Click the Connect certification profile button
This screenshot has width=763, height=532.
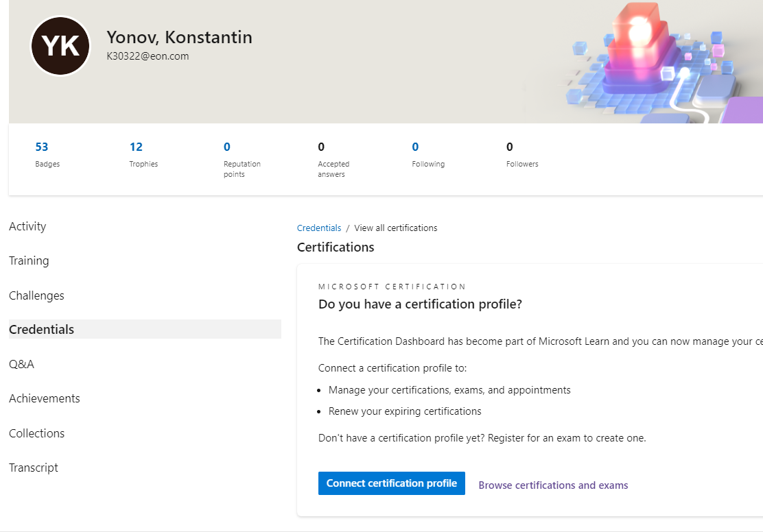pyautogui.click(x=392, y=483)
